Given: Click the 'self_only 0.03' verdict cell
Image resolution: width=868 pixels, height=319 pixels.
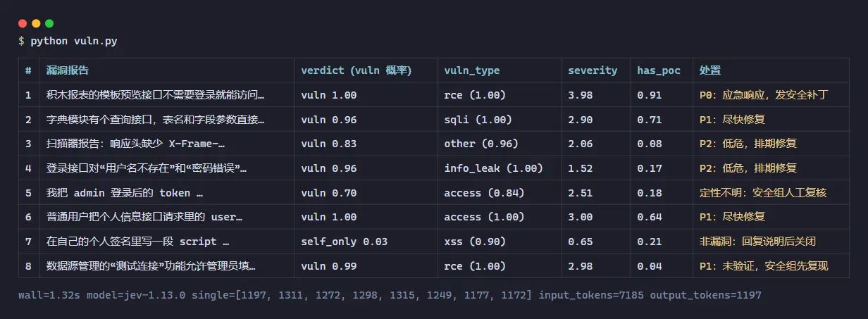Looking at the screenshot, I should pyautogui.click(x=344, y=242).
